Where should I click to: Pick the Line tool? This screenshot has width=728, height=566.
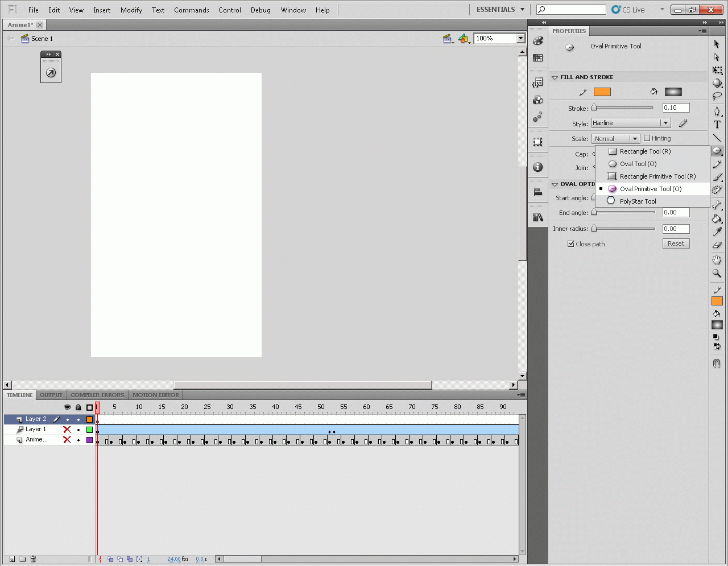point(717,138)
